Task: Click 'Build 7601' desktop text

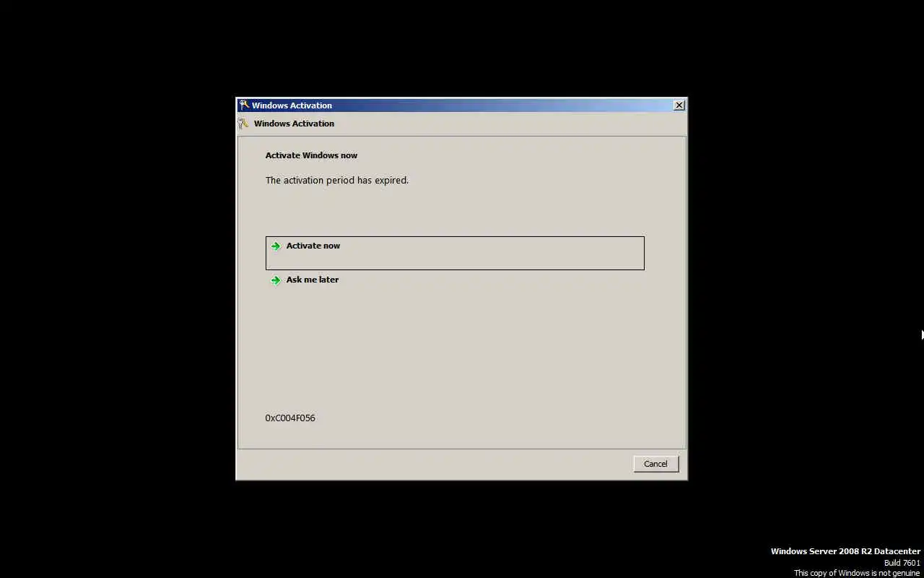Action: (902, 563)
